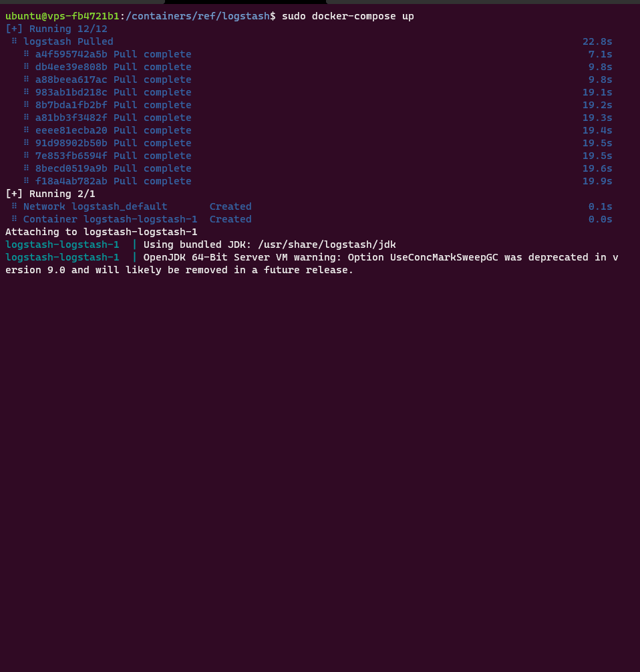Select layer 7e853fb6594f Pull complete
Screen dimensions: 640x672
pyautogui.click(x=113, y=156)
